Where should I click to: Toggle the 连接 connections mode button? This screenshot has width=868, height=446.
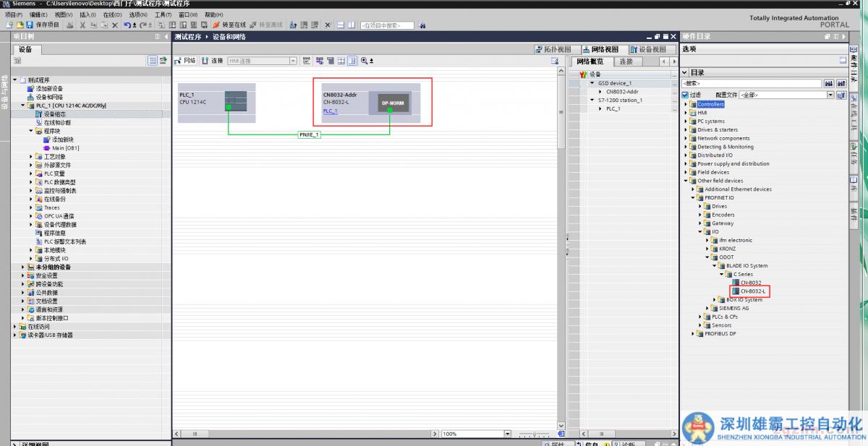213,61
